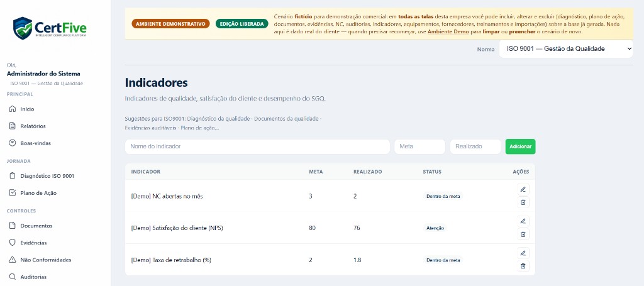Image resolution: width=644 pixels, height=286 pixels.
Task: Click Dentro da meta badge for Taxa de retrabalho
Action: tap(443, 260)
